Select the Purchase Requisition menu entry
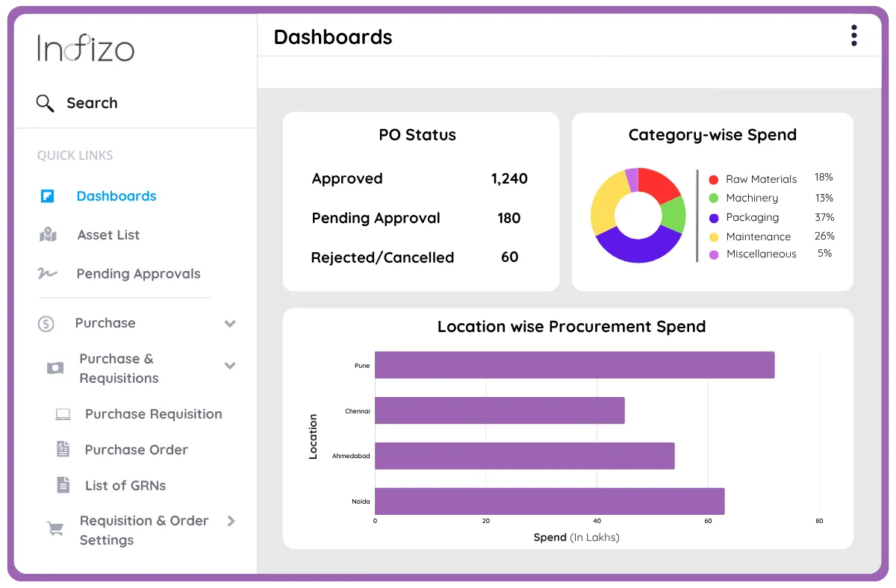The height and width of the screenshot is (588, 896). (153, 413)
